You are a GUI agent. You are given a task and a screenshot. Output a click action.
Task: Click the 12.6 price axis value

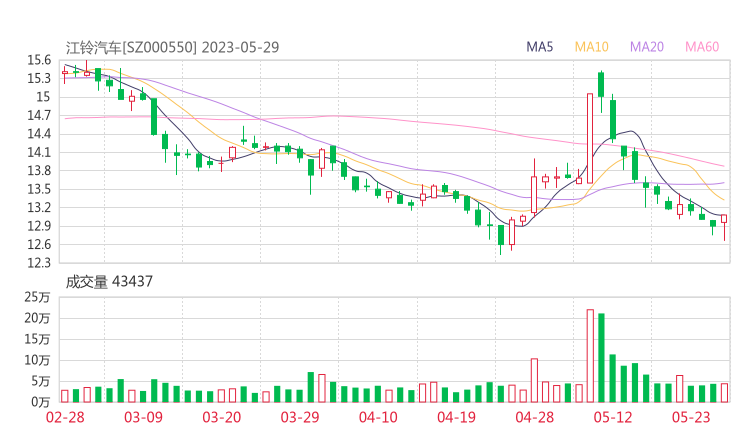click(39, 244)
